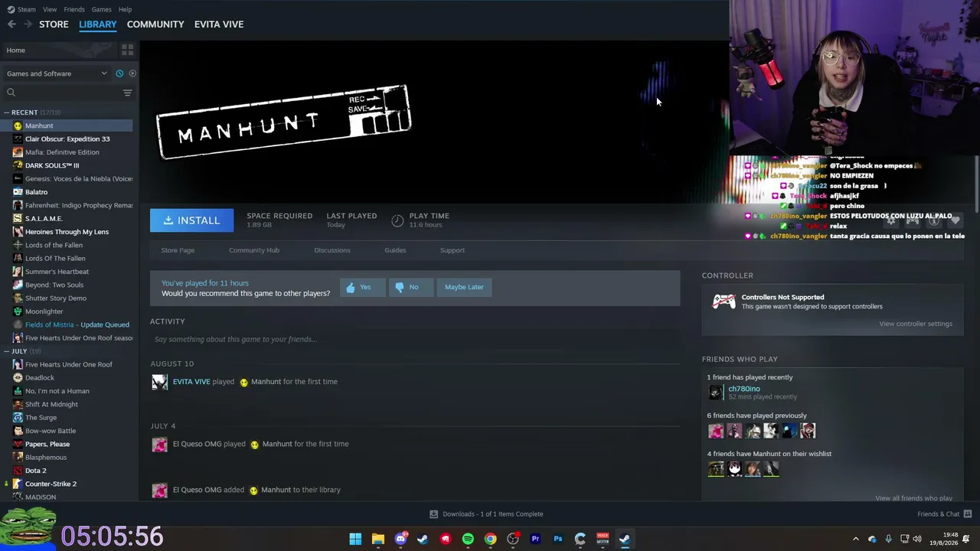Viewport: 980px width, 551px height.
Task: Open friend ch780ino in Friends Who Play
Action: (744, 389)
